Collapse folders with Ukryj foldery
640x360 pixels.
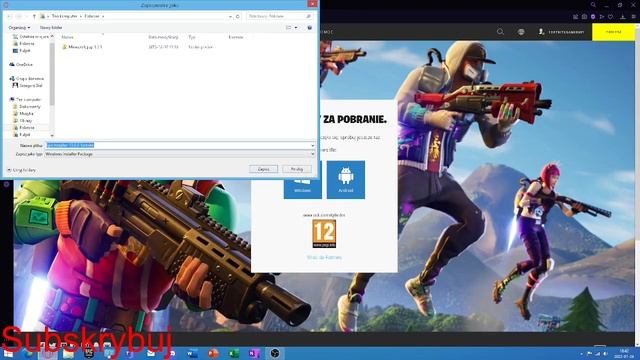pos(21,170)
